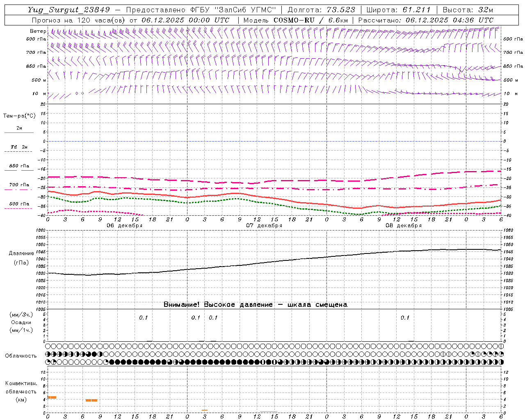The image size is (525, 420).
Task: Click the 0.1 precipitation value on 08 декабря
Action: (x=405, y=317)
